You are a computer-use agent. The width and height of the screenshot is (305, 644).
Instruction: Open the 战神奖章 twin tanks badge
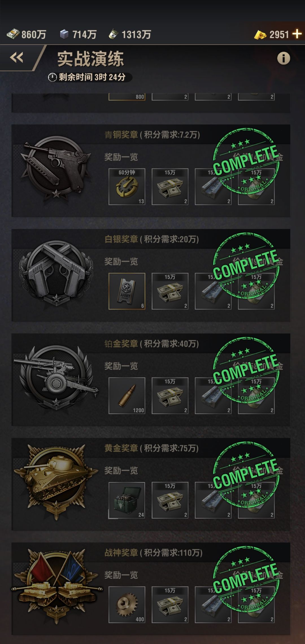point(56,586)
